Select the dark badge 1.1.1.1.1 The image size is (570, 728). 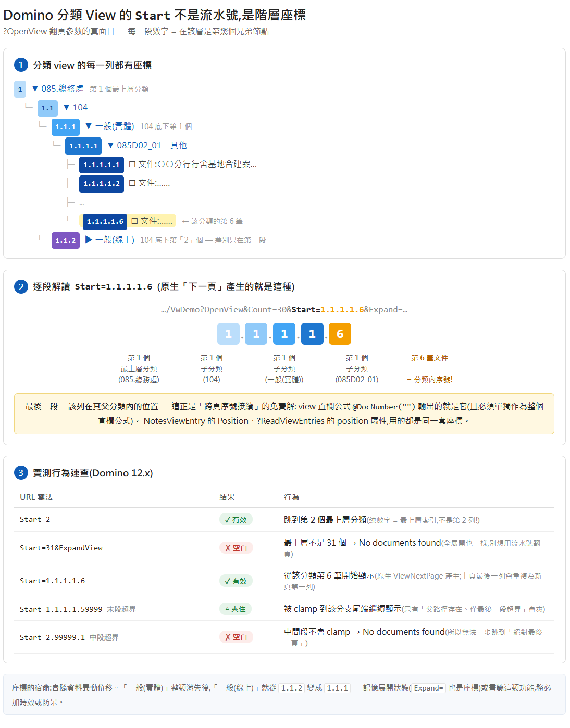click(x=102, y=165)
